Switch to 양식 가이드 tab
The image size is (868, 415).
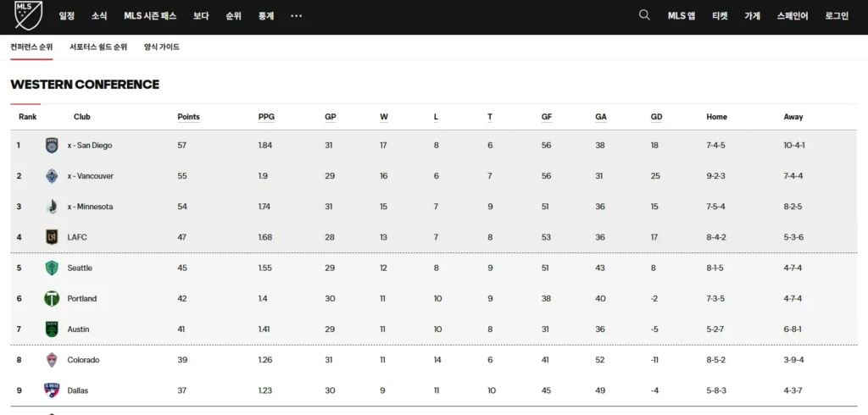[162, 47]
